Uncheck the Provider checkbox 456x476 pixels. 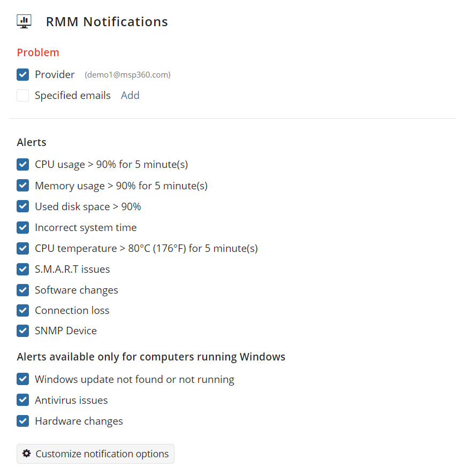[x=23, y=75]
